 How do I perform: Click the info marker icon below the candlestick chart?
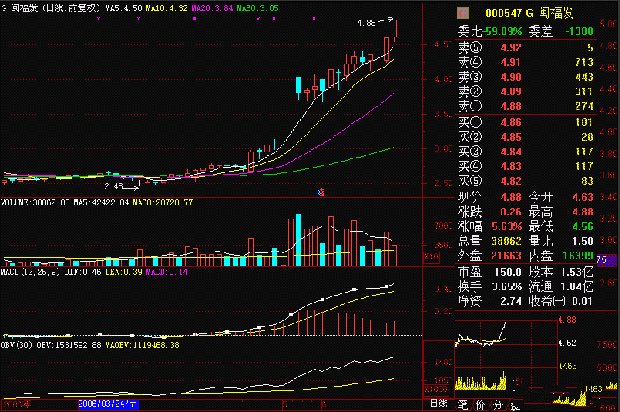(321, 192)
